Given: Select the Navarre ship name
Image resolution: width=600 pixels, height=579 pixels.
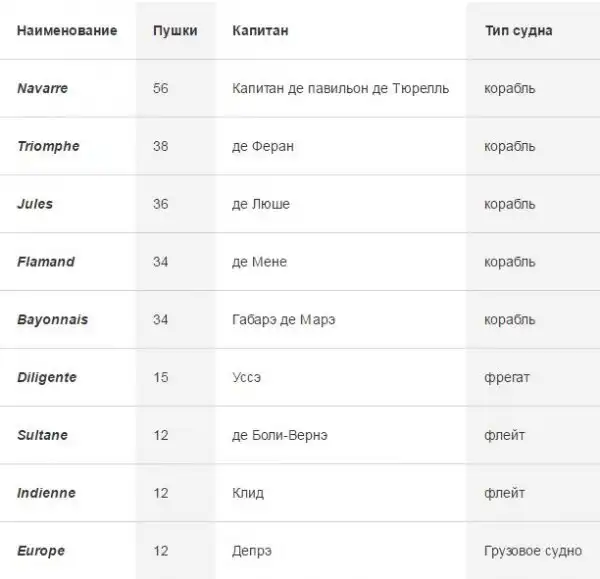Looking at the screenshot, I should (x=43, y=88).
